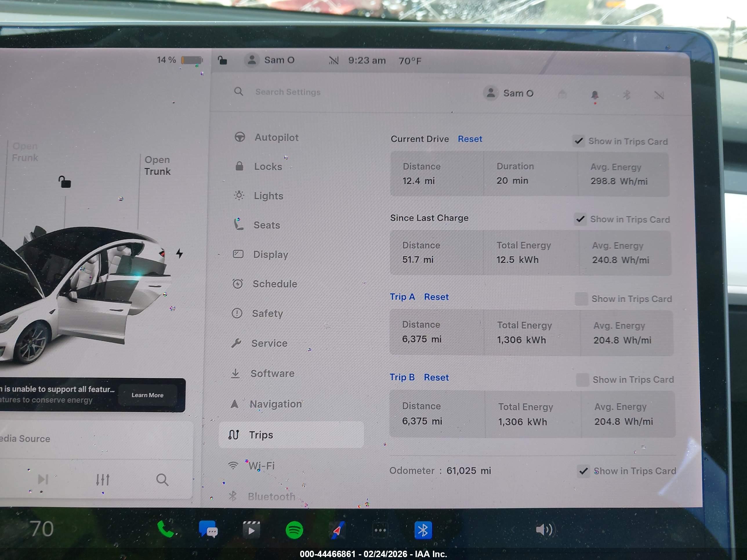Skip to the next media track
The height and width of the screenshot is (560, 747).
point(43,479)
